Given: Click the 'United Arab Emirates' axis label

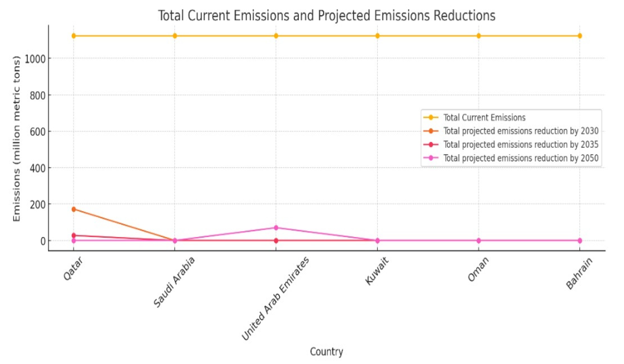Looking at the screenshot, I should (x=275, y=299).
